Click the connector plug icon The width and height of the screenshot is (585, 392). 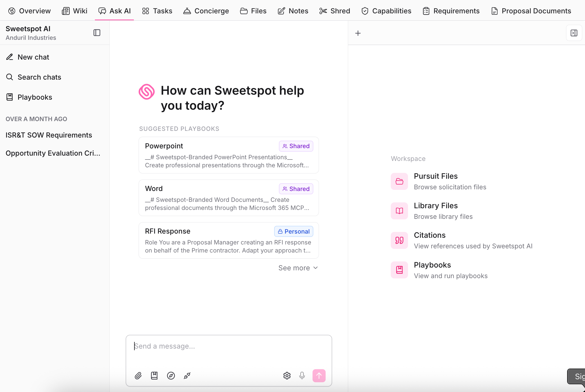click(x=187, y=376)
